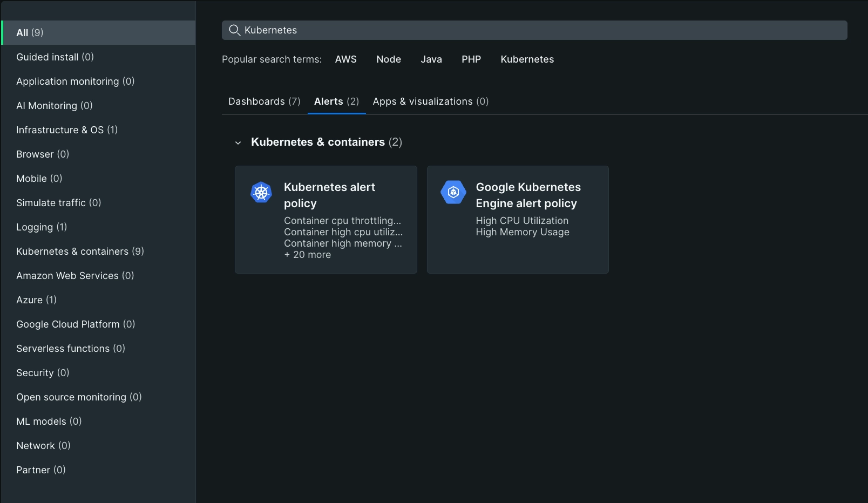Select Azure (1) category
Viewport: 868px width, 503px height.
(x=98, y=300)
